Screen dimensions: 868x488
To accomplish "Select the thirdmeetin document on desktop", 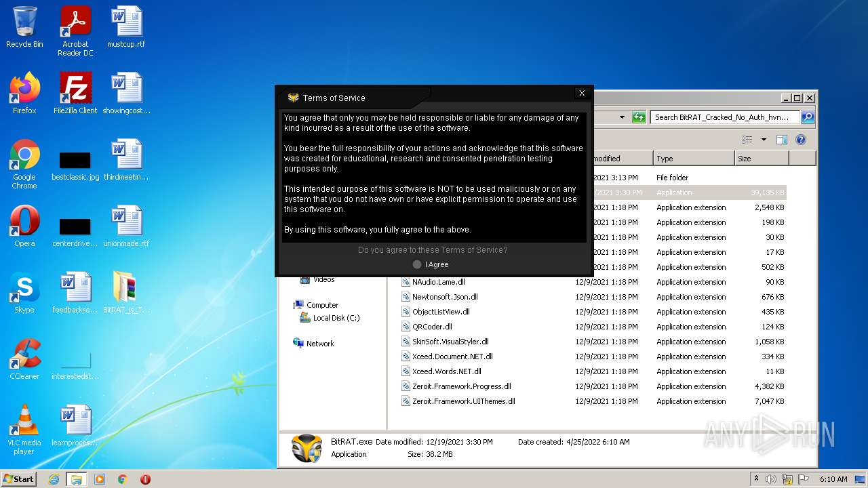I will (x=126, y=160).
